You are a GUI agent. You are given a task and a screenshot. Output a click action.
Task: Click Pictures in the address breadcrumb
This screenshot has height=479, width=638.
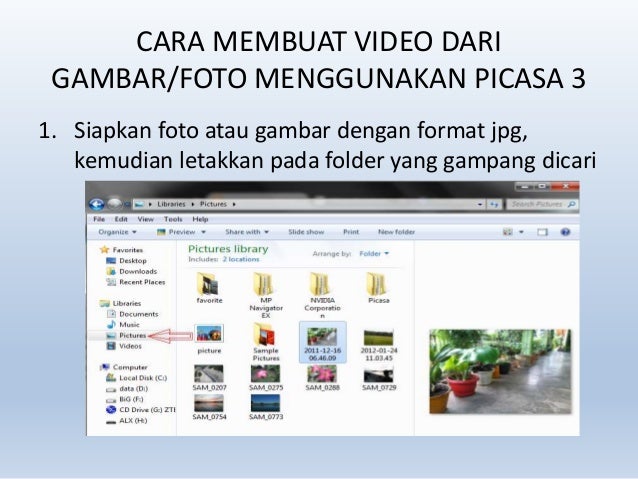(213, 204)
